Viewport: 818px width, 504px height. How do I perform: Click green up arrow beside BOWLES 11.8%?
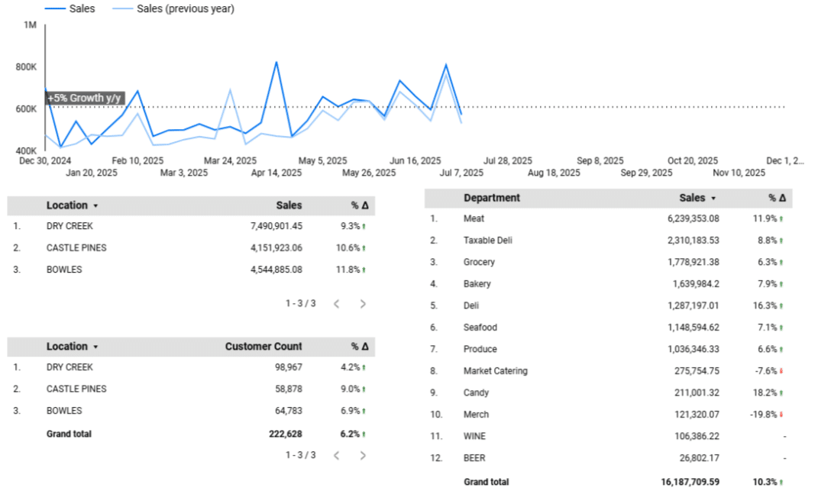364,270
